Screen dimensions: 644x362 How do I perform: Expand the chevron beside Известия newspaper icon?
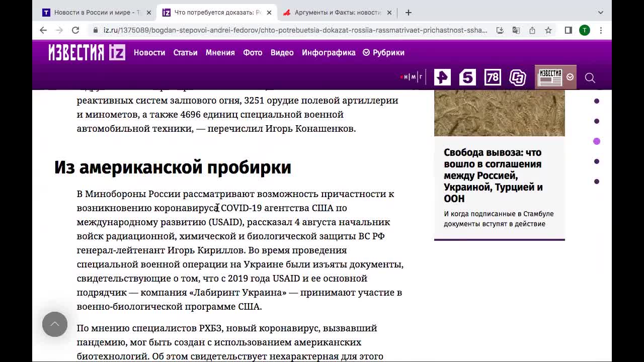click(x=570, y=77)
